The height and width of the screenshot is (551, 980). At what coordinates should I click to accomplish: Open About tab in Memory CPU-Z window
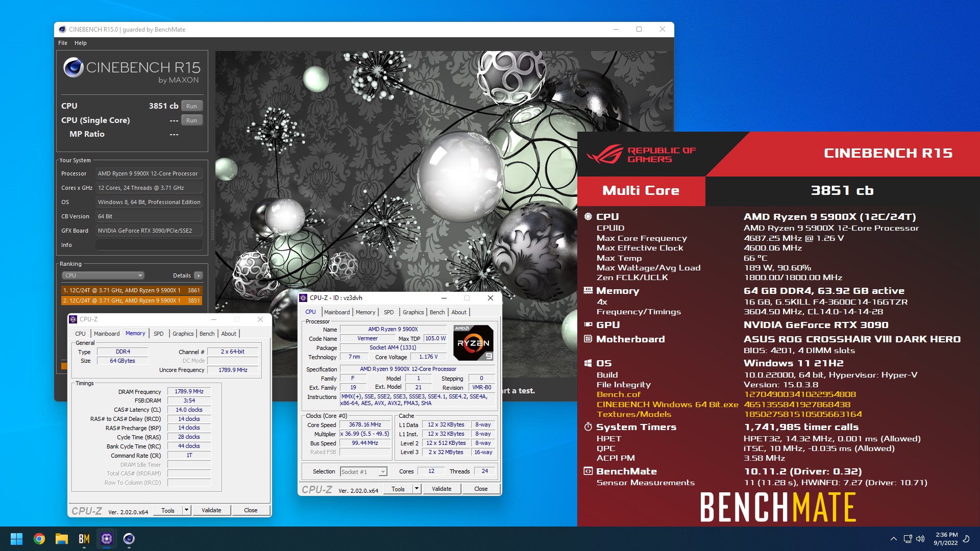[x=229, y=334]
